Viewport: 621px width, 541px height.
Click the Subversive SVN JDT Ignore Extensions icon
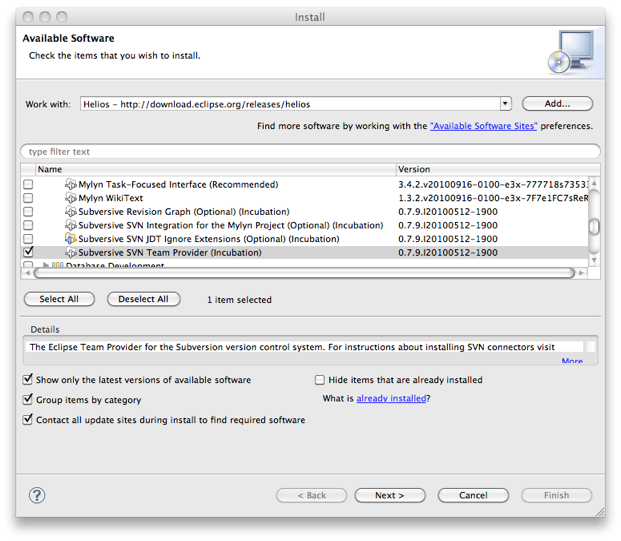70,239
